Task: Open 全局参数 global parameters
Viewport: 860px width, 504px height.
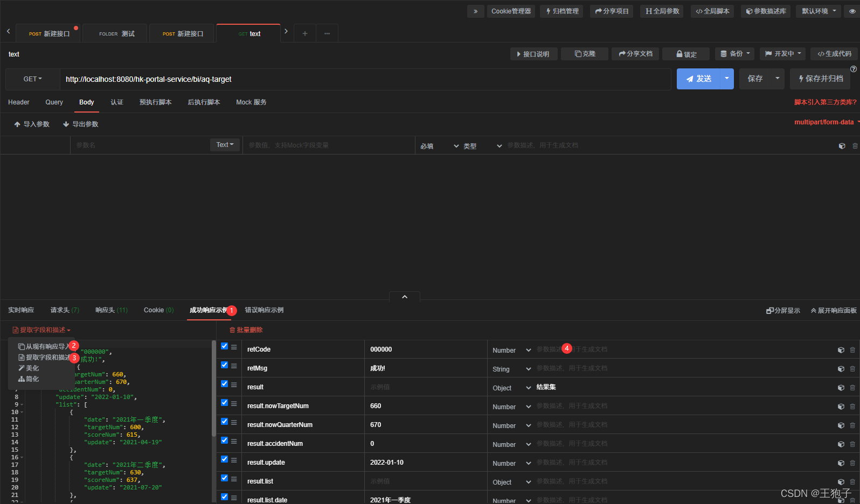Action: (x=662, y=11)
